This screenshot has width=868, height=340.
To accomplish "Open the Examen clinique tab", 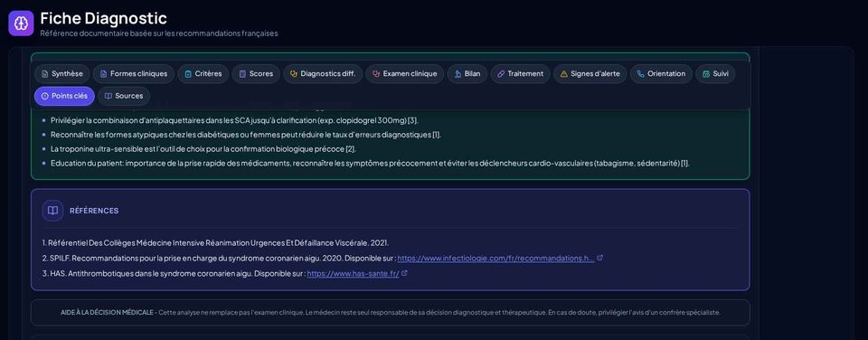I will (x=405, y=73).
